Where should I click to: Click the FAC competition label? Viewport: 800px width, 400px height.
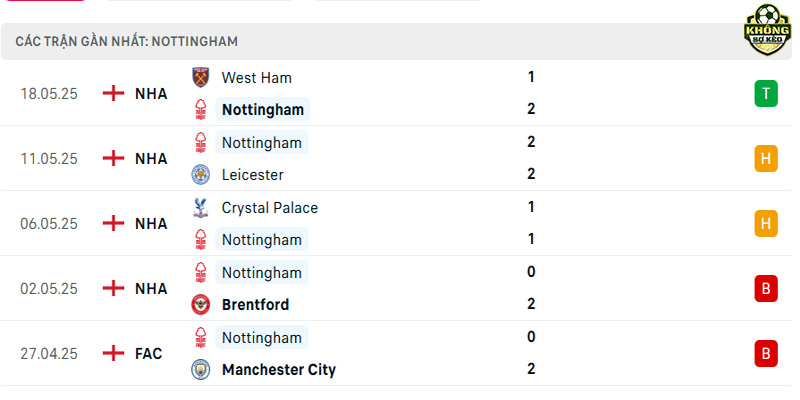pos(148,354)
